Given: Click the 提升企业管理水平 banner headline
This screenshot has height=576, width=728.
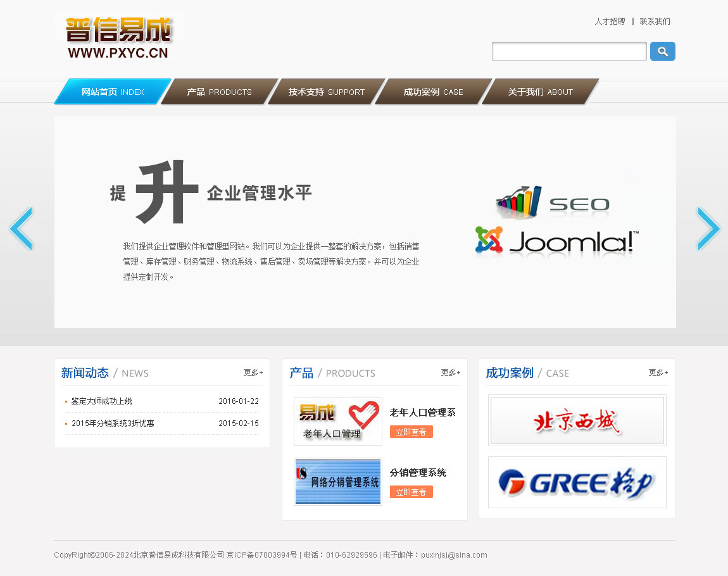Looking at the screenshot, I should [211, 192].
